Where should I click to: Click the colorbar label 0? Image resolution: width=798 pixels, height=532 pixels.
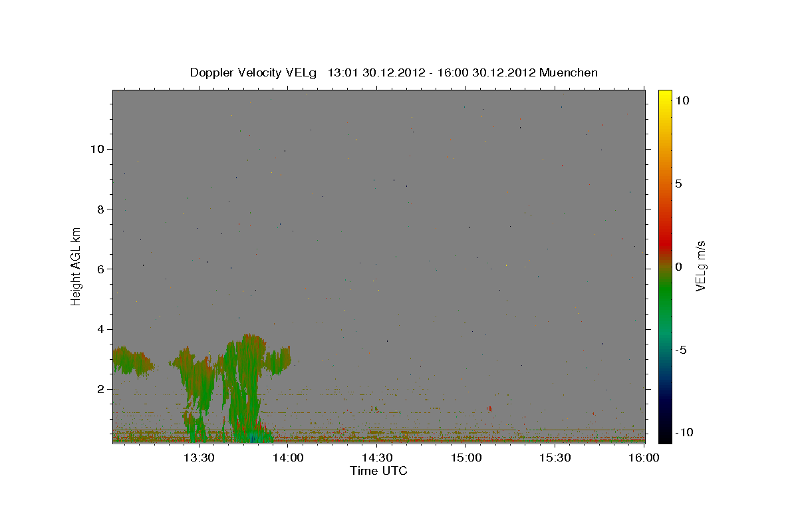678,267
